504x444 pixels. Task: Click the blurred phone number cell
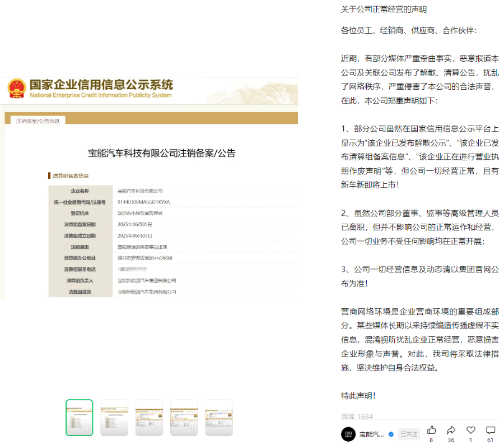(132, 269)
